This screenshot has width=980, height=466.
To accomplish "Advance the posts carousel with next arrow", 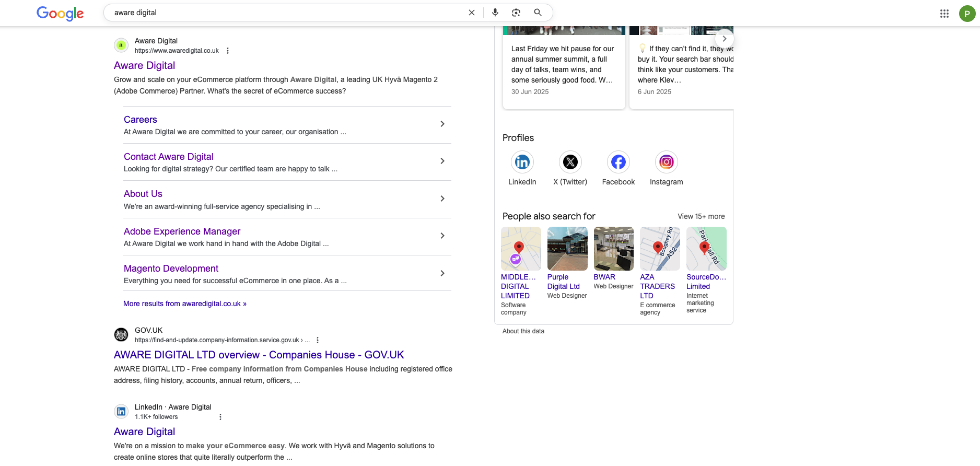I will (724, 39).
